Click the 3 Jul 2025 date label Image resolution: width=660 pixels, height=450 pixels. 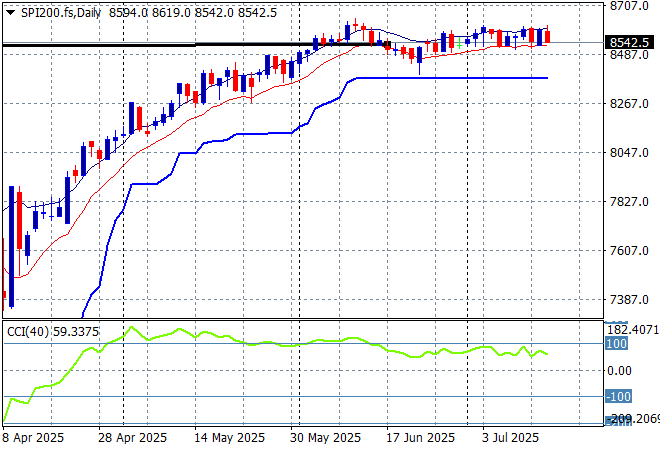click(511, 438)
